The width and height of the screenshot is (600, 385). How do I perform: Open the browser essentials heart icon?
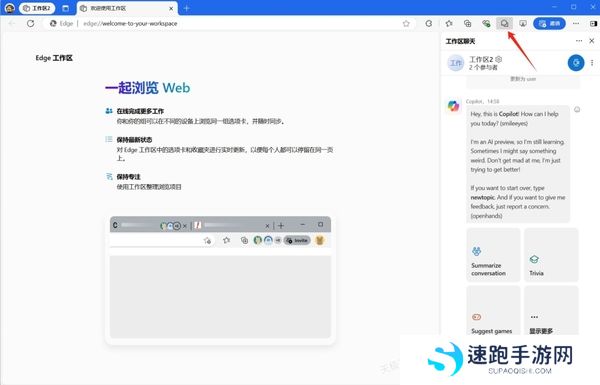pos(486,23)
